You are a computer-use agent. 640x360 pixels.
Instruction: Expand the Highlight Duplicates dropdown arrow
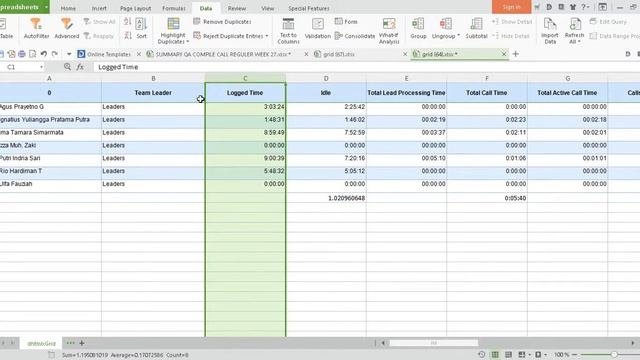coord(187,42)
